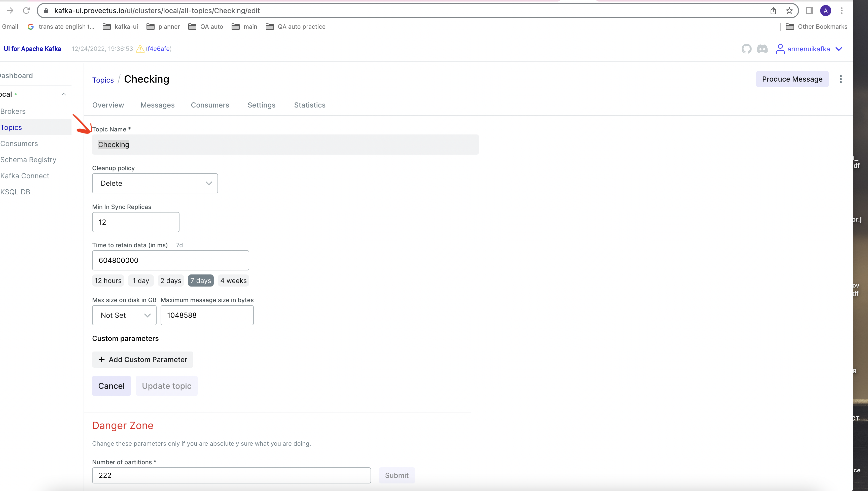
Task: Open the Discord icon link
Action: click(762, 49)
